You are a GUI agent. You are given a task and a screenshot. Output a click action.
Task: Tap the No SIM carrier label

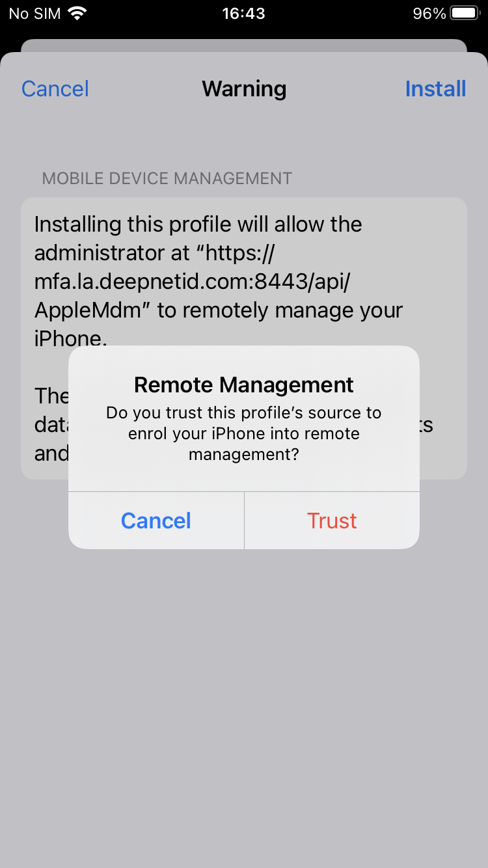pyautogui.click(x=34, y=14)
